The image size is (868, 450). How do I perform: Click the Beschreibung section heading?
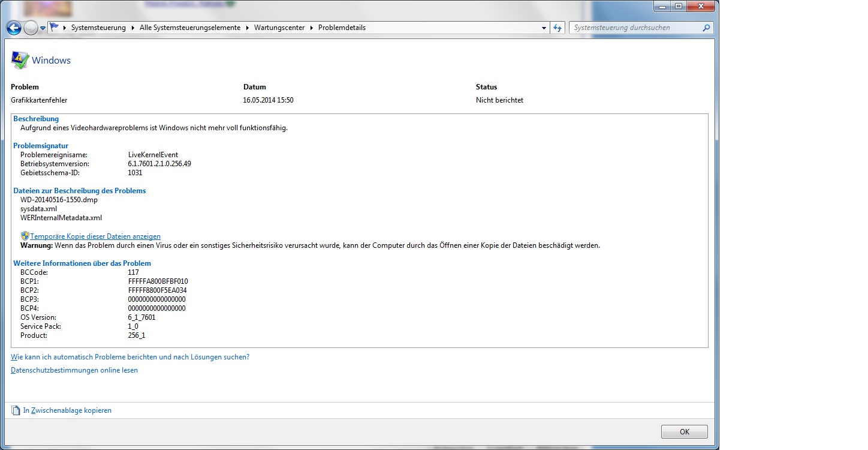pos(36,119)
